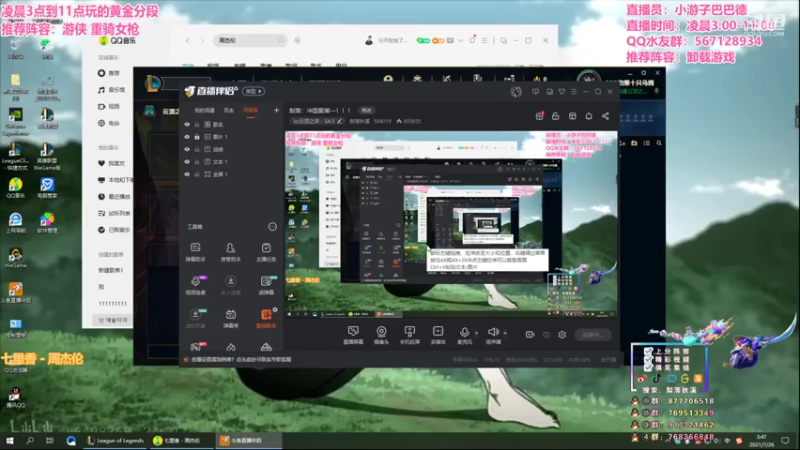The height and width of the screenshot is (450, 800).
Task: Open the 主播任务 tool
Action: pos(266,252)
